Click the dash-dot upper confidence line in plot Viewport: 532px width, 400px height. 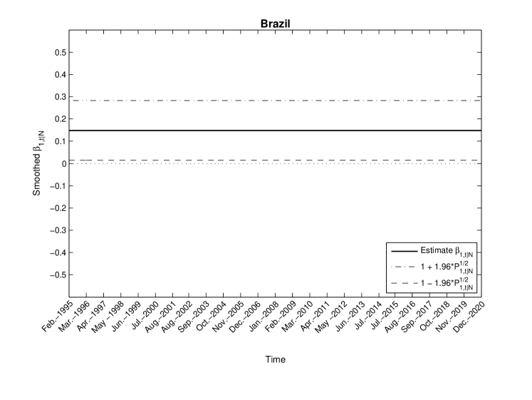pos(275,101)
